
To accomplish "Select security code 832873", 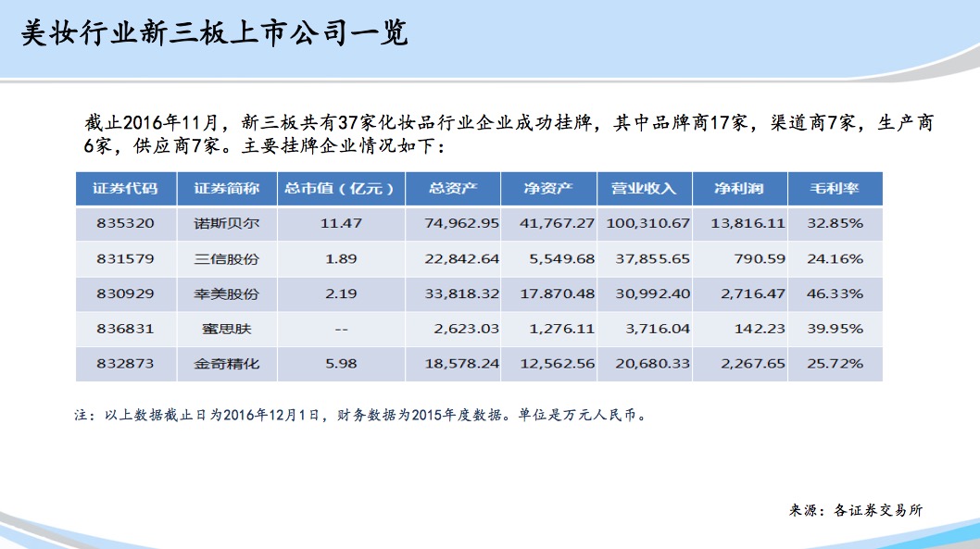I will (125, 364).
